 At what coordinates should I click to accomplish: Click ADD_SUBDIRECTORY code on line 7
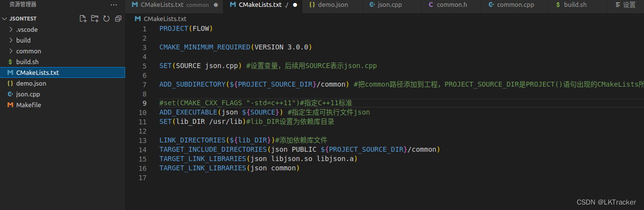tap(254, 85)
